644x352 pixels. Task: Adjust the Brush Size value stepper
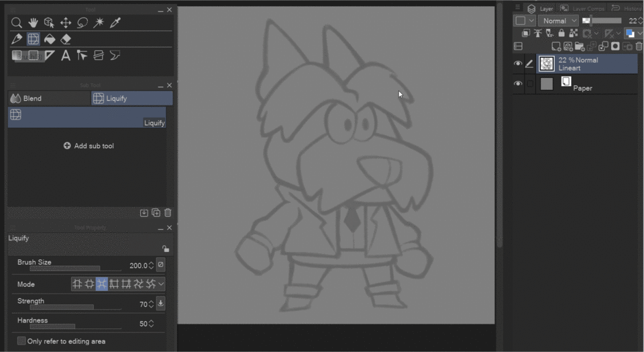151,265
